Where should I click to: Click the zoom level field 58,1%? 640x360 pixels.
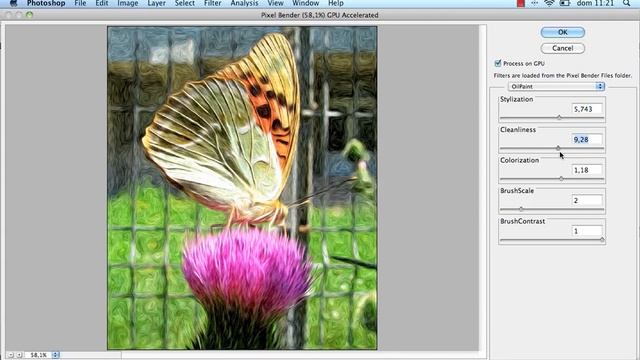tap(38, 355)
